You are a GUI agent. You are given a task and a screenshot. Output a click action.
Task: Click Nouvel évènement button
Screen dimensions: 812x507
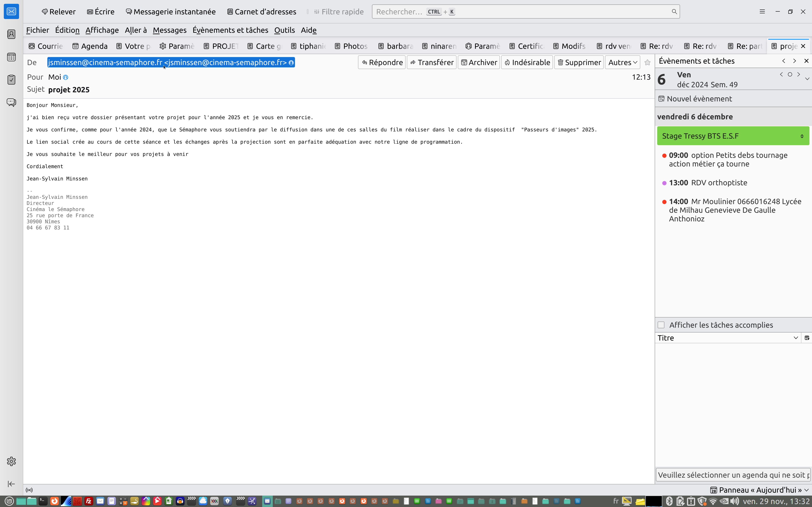coord(695,99)
